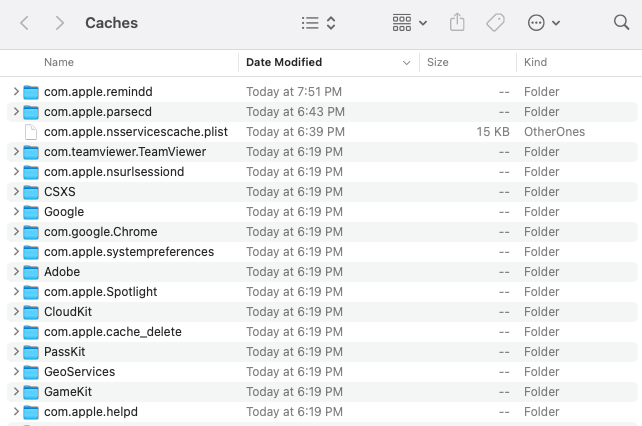The image size is (642, 426).
Task: Click the CloudKit folder icon
Action: coord(31,313)
